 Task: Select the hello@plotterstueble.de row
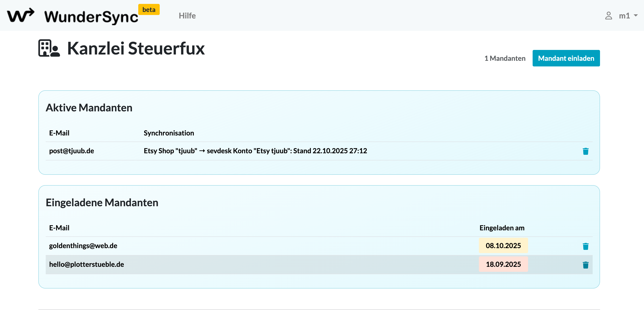pyautogui.click(x=86, y=264)
